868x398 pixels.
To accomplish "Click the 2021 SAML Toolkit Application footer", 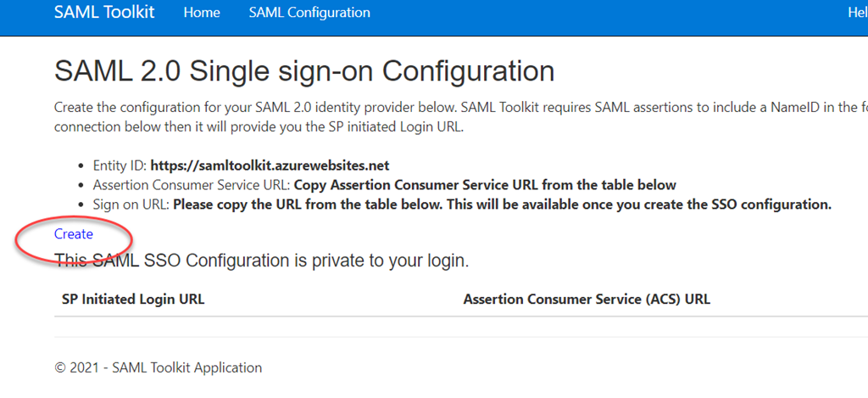I will coord(159,367).
